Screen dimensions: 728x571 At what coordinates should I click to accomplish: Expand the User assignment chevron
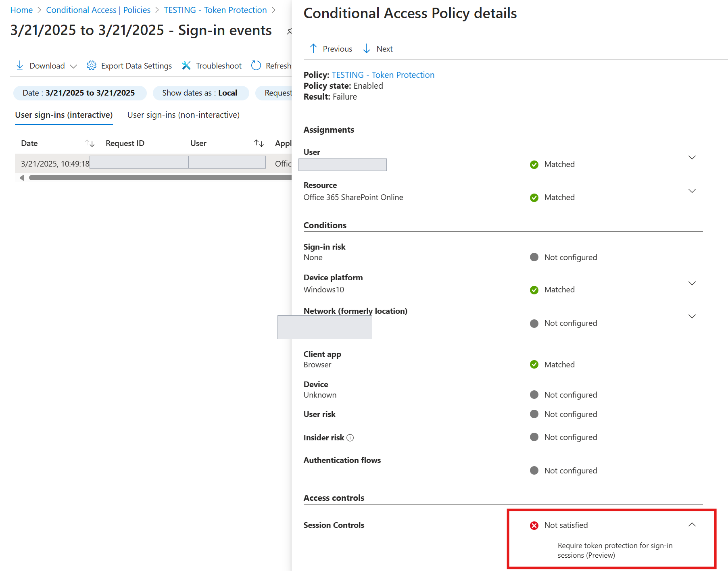point(692,157)
